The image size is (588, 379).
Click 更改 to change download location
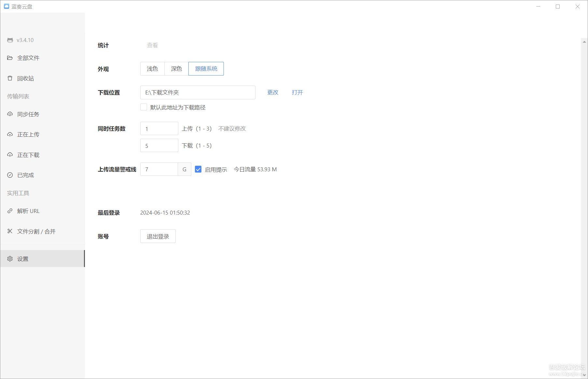(273, 92)
